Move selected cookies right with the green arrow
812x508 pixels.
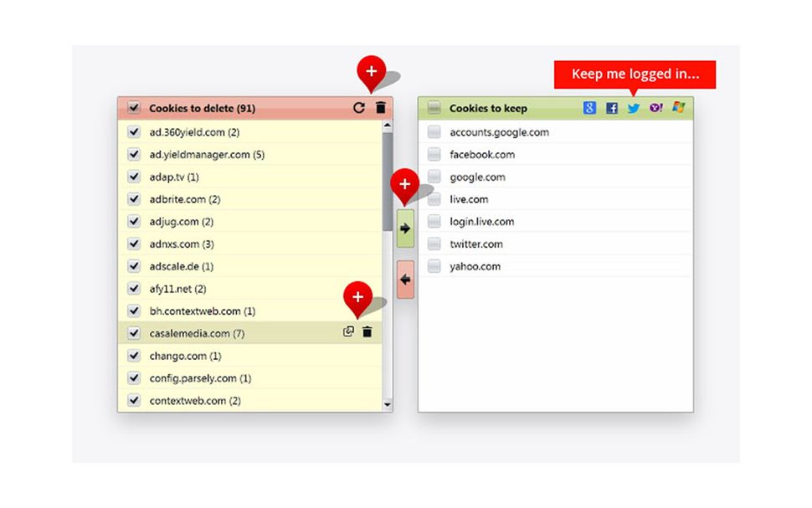pyautogui.click(x=404, y=226)
